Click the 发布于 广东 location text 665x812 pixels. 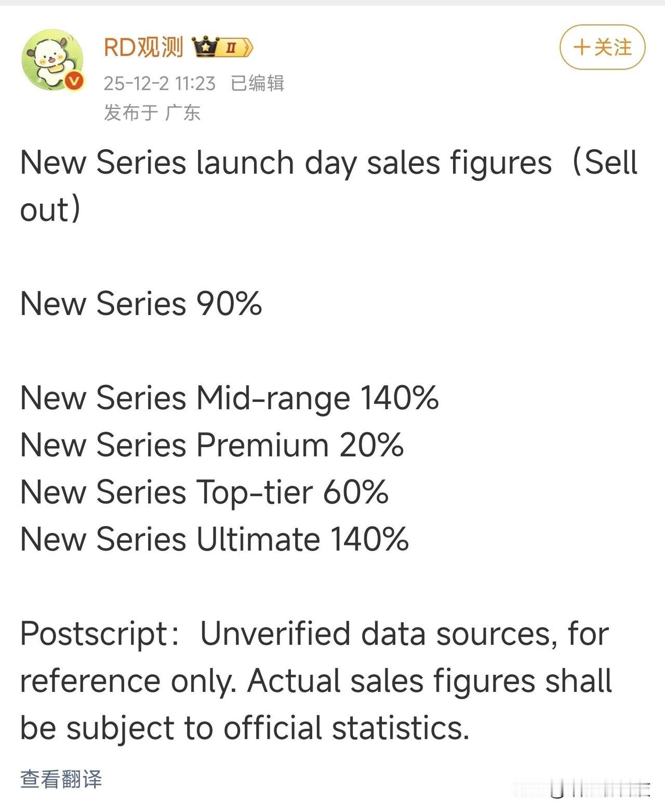pos(152,112)
